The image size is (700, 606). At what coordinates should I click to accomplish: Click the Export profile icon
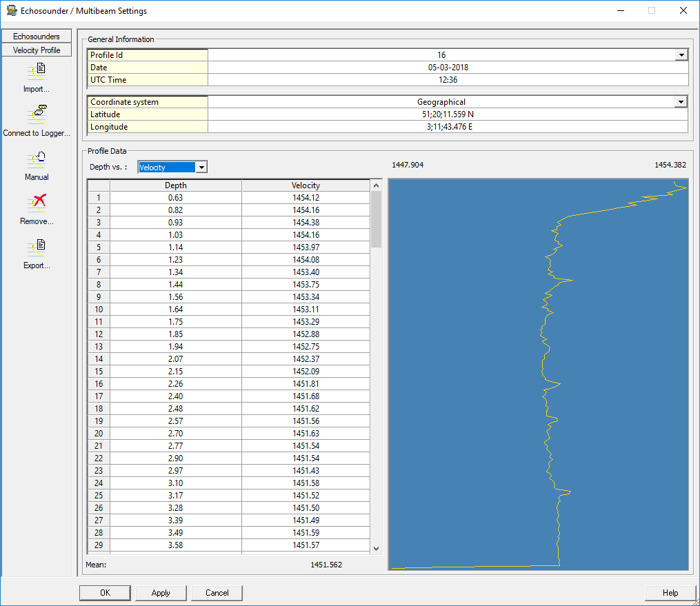[37, 247]
